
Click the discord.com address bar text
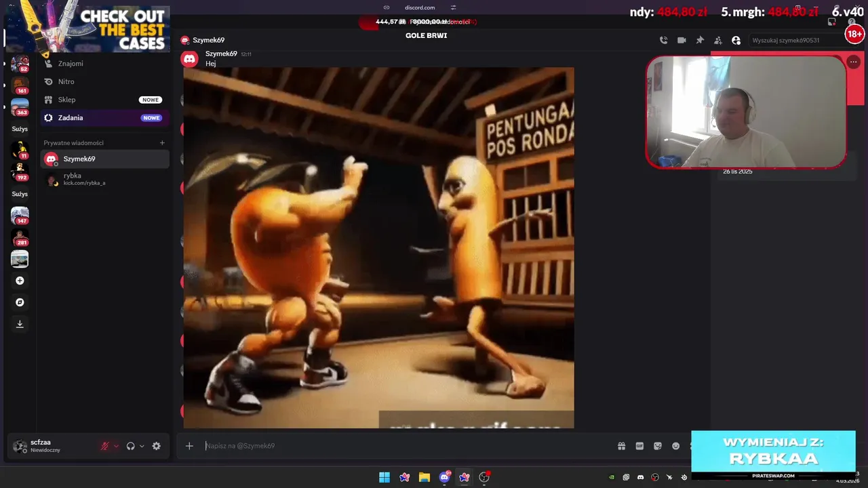click(x=420, y=7)
